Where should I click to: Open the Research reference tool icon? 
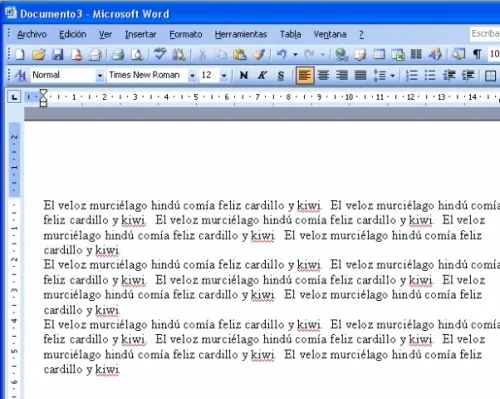point(179,54)
